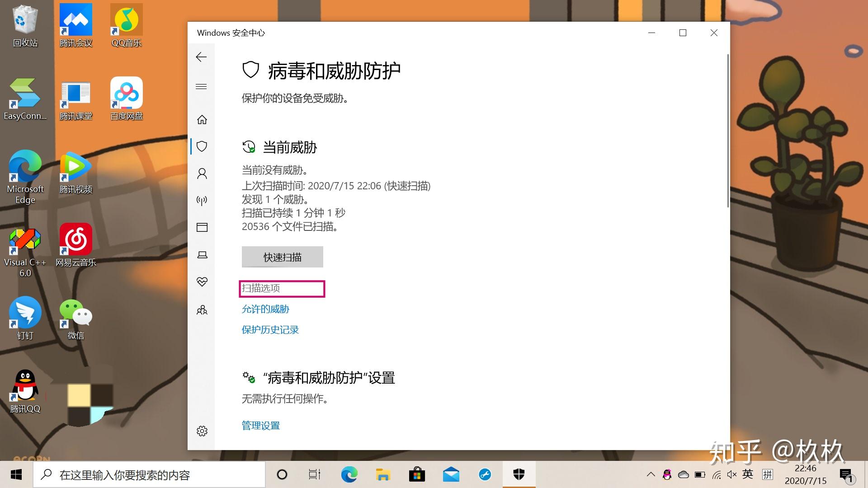Select 网易云音乐 desktop shortcut

coord(76,245)
